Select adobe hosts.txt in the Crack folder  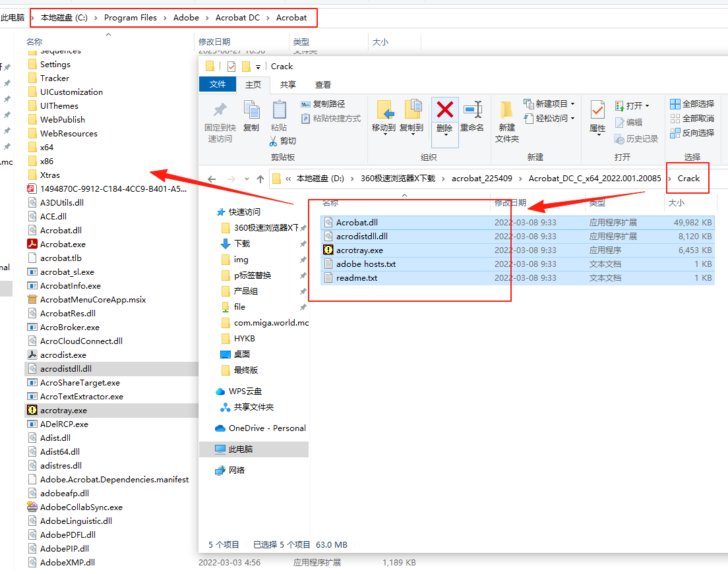click(x=518, y=264)
